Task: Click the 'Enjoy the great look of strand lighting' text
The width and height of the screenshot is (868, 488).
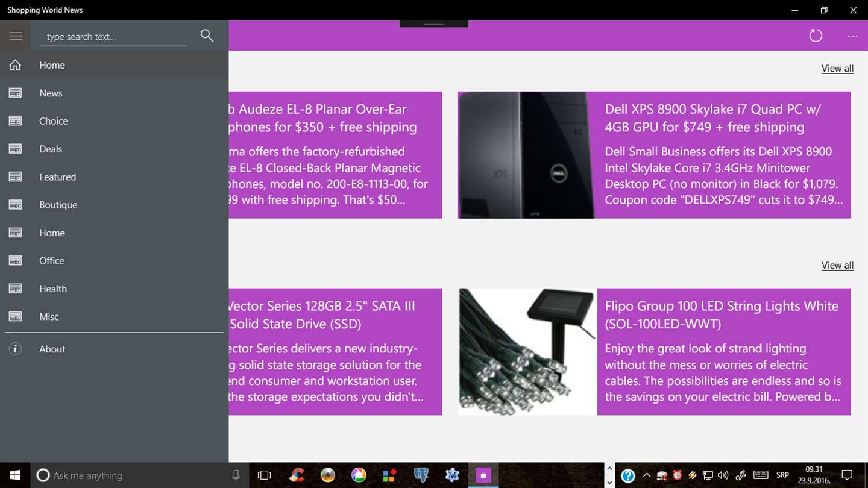Action: coord(723,373)
